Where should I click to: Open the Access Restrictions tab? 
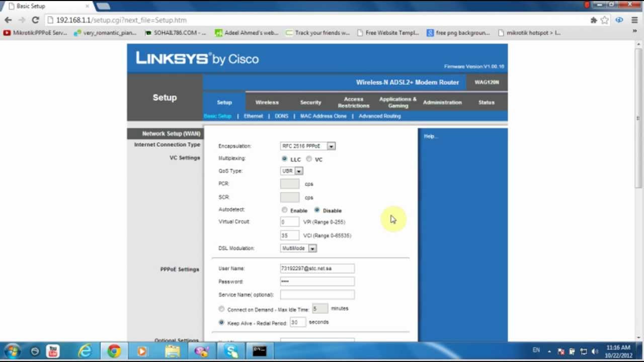[354, 103]
